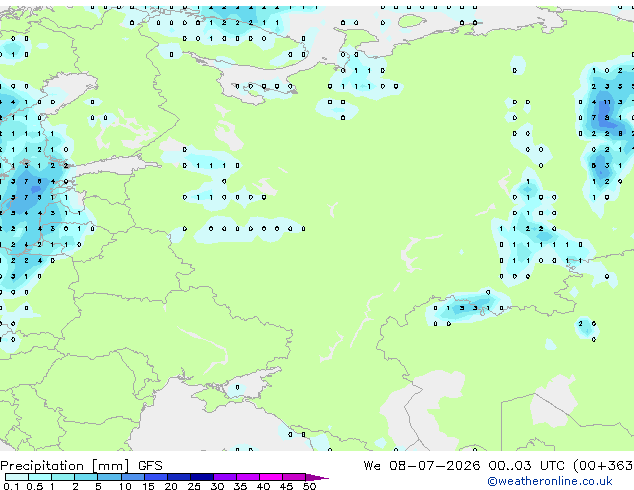Select the 45–50 mm legend swatch
This screenshot has height=490, width=634.
click(x=294, y=477)
